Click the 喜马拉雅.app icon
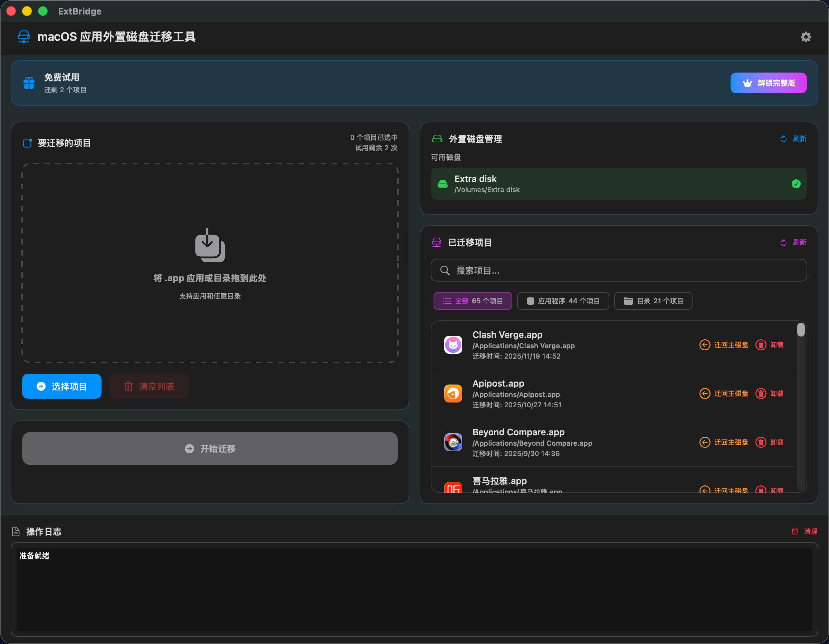The height and width of the screenshot is (644, 829). [x=452, y=489]
